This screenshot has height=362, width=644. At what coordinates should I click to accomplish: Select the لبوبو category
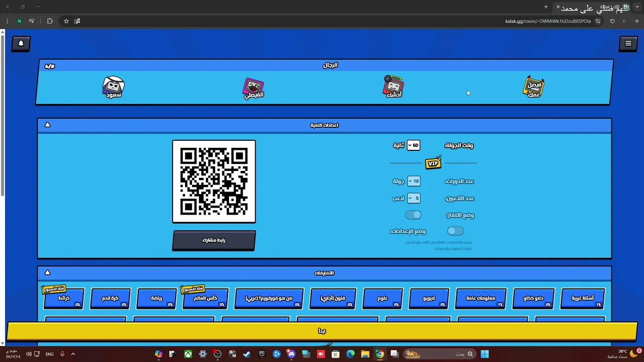pyautogui.click(x=429, y=298)
